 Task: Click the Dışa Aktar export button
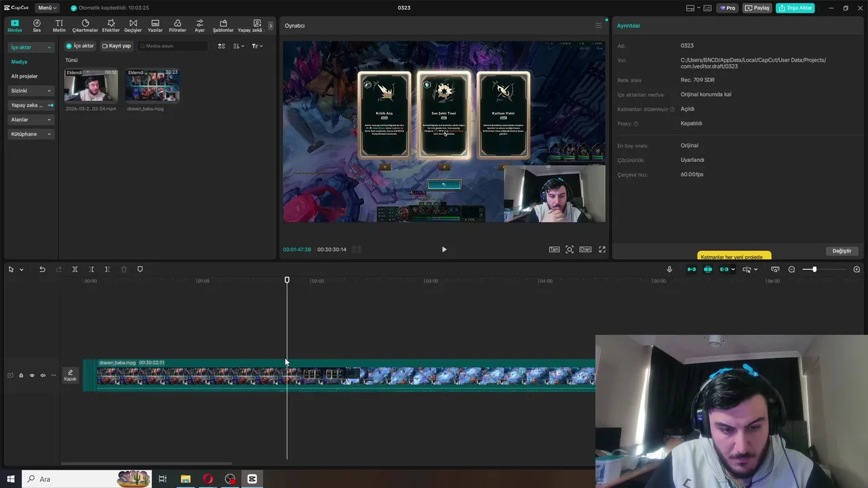(x=795, y=7)
